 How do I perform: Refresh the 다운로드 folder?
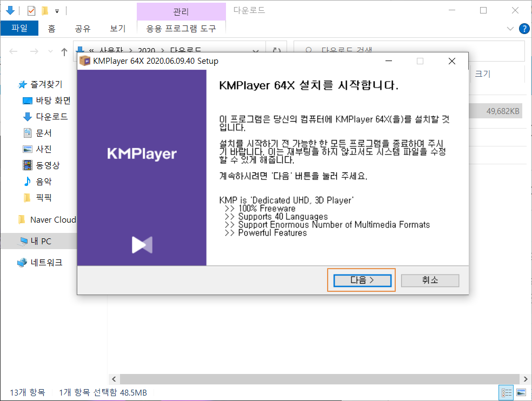coord(277,50)
